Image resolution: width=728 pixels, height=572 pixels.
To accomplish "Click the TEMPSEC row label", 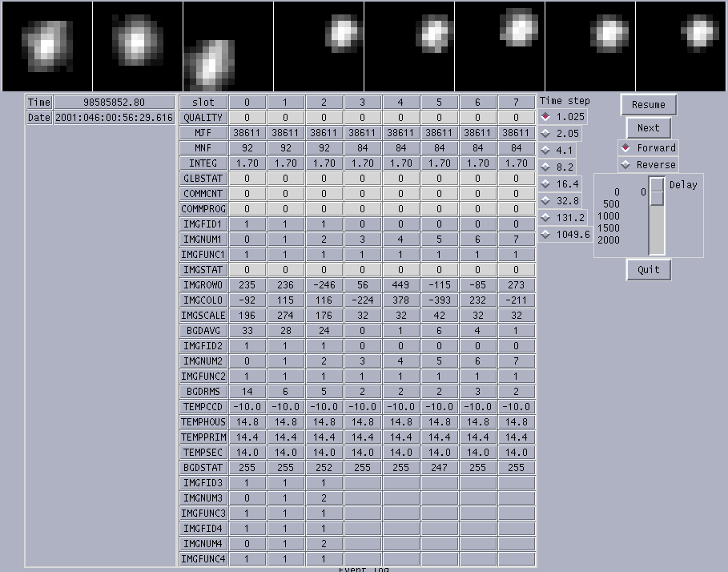I will click(x=203, y=452).
